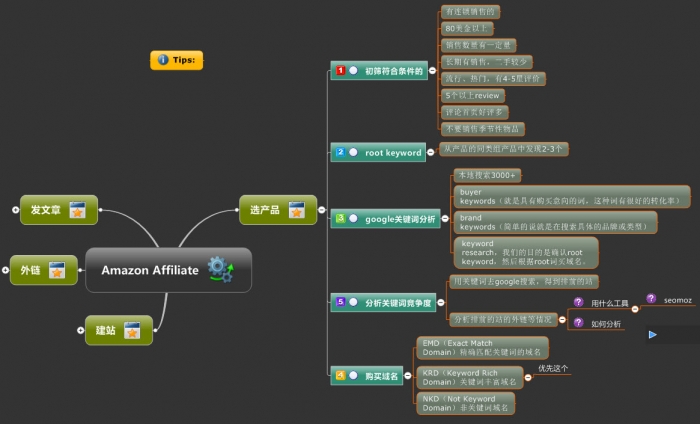Select the 评论首页好评多 node
Image resolution: width=700 pixels, height=424 pixels.
tap(475, 112)
